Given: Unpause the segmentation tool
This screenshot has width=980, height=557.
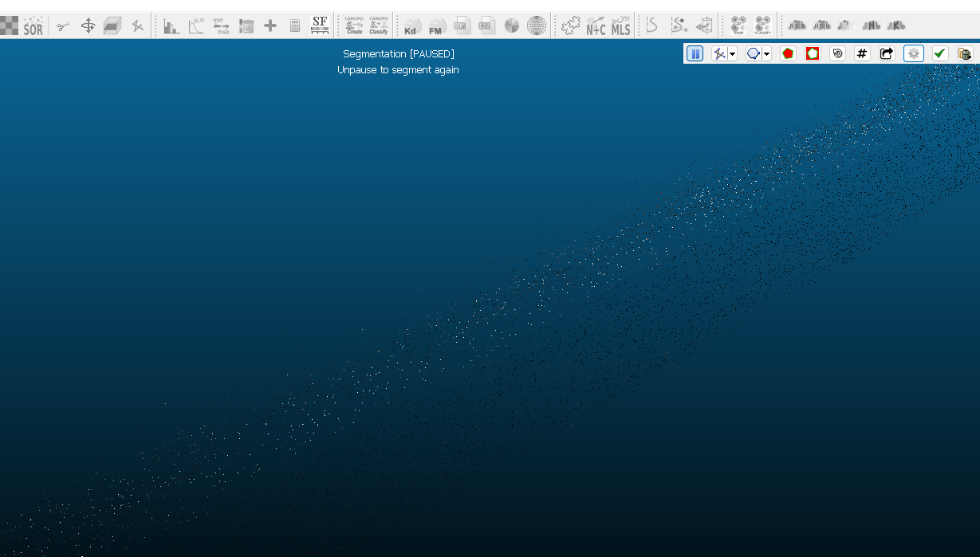Looking at the screenshot, I should tap(695, 53).
